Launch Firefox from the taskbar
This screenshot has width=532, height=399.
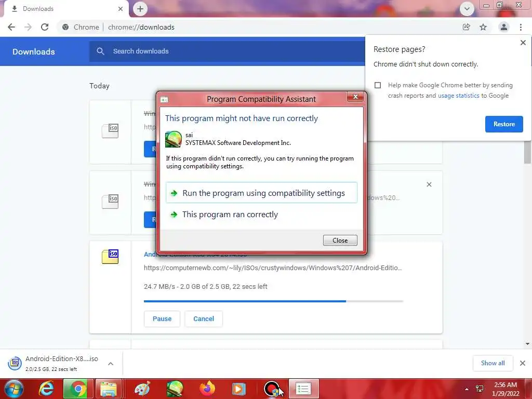pyautogui.click(x=207, y=389)
